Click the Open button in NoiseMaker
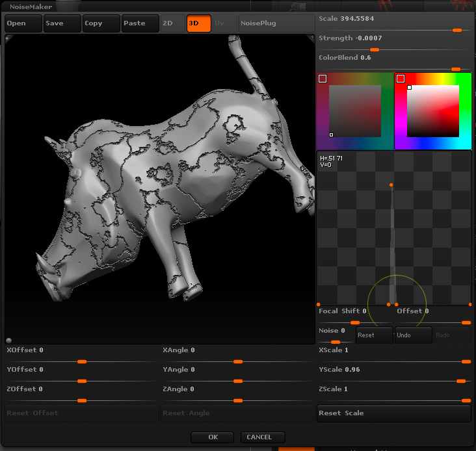Viewport: 476px width, 451px height. (23, 23)
